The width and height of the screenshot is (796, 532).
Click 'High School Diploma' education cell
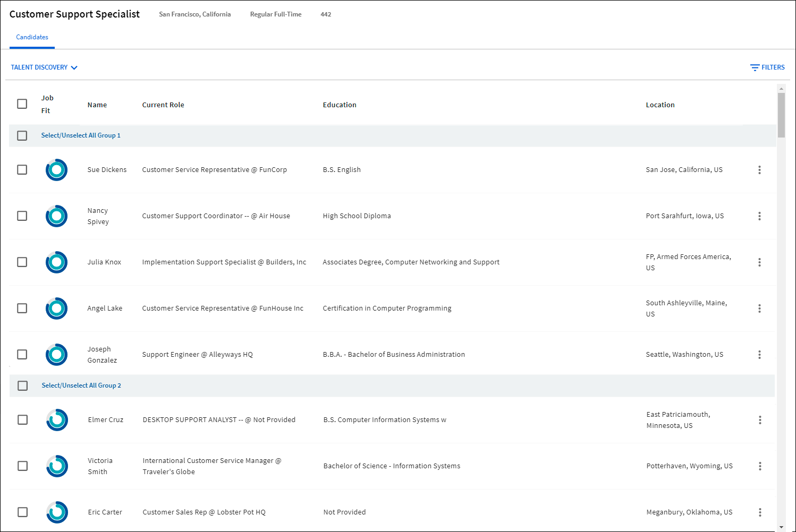[x=357, y=216]
